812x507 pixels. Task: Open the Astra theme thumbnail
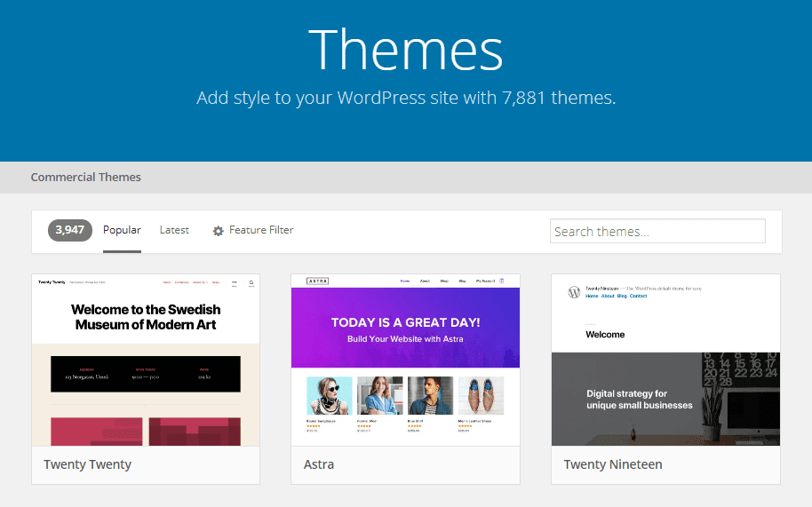(x=405, y=360)
